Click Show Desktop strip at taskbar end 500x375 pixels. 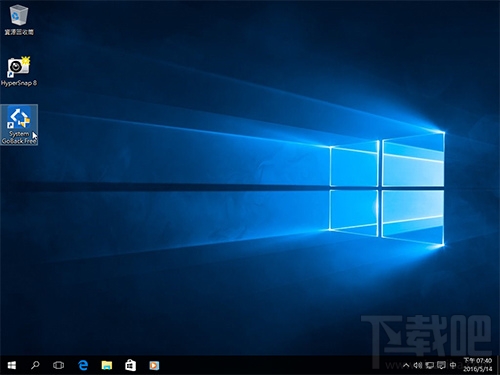coord(498,366)
